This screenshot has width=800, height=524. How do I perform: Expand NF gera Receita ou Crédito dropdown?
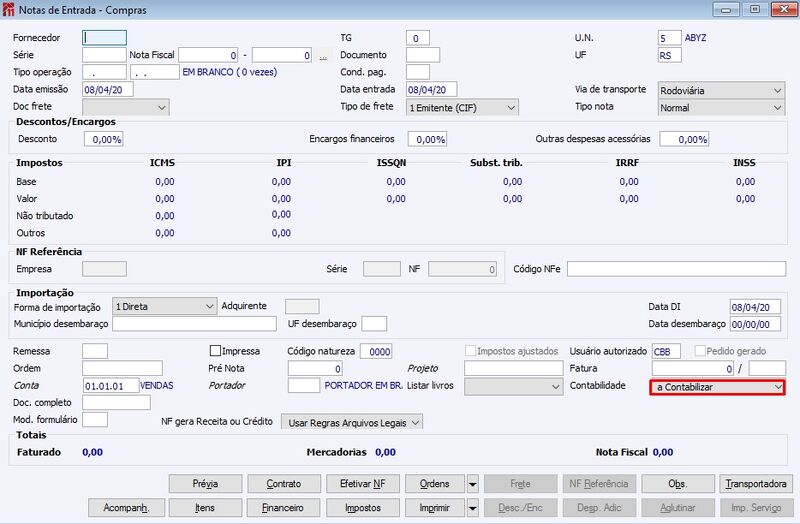tap(352, 422)
